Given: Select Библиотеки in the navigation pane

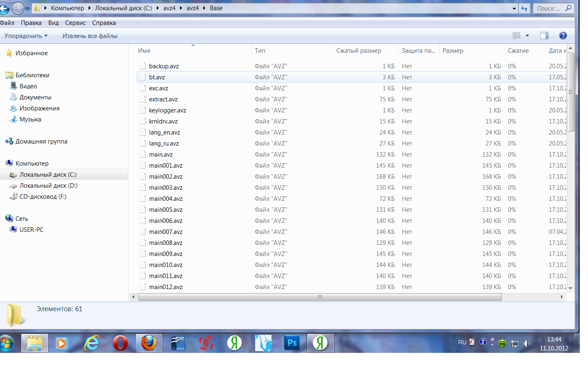Looking at the screenshot, I should (x=32, y=75).
